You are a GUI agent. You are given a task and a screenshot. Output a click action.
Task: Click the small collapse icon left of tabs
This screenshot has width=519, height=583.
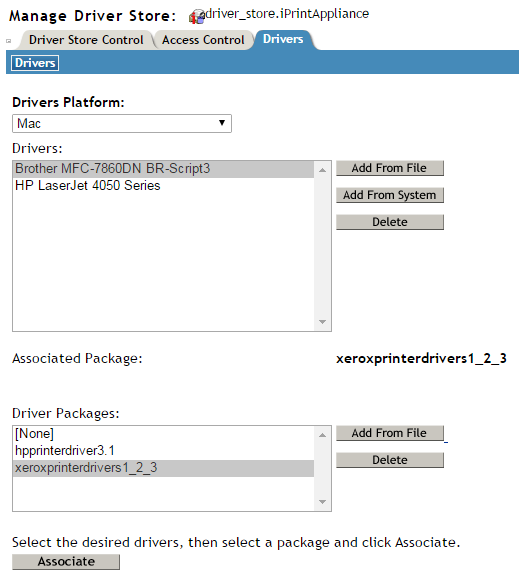9,41
